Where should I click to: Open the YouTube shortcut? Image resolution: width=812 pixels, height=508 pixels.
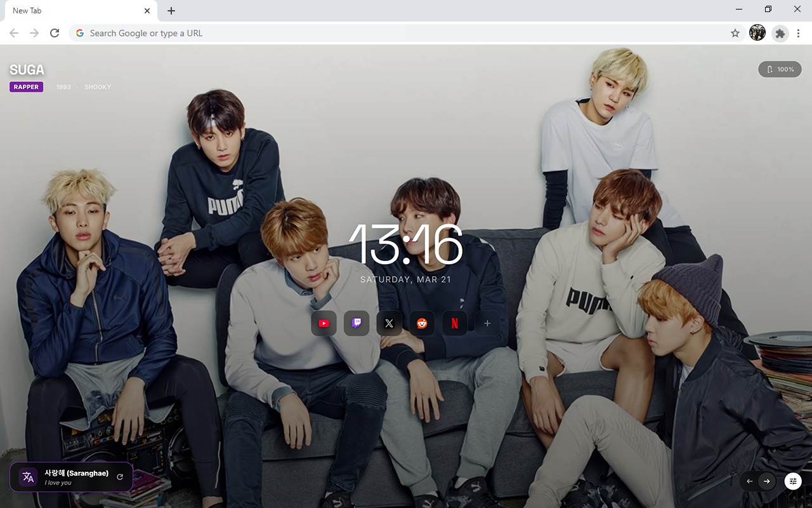click(x=324, y=323)
